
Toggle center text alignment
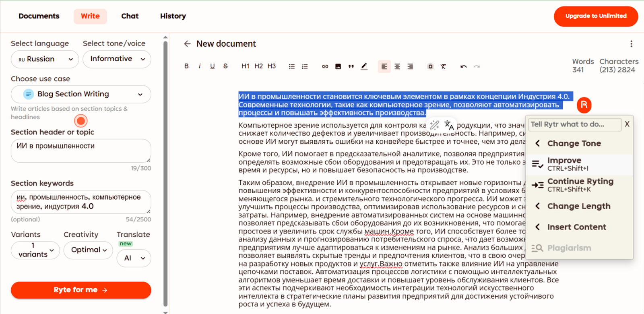click(397, 66)
